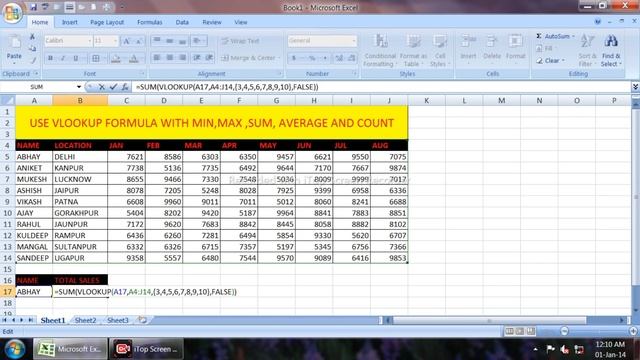Screen dimensions: 640x360
Task: Open the Formulas tab
Action: (x=150, y=22)
